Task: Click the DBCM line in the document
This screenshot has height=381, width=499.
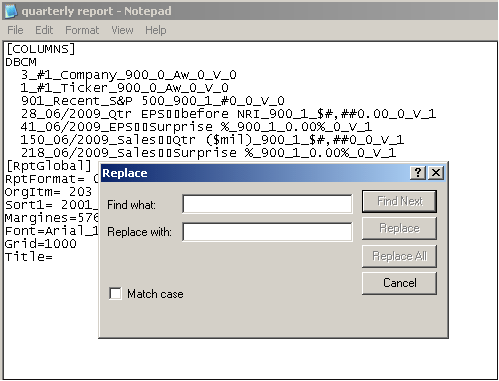Action: coord(21,62)
